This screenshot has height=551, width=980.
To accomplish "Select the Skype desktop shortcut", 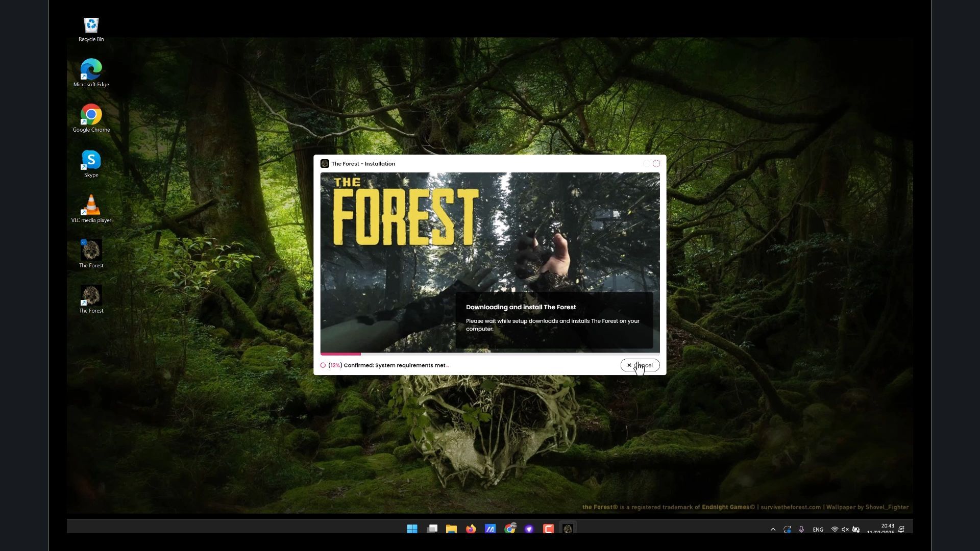I will [x=91, y=164].
